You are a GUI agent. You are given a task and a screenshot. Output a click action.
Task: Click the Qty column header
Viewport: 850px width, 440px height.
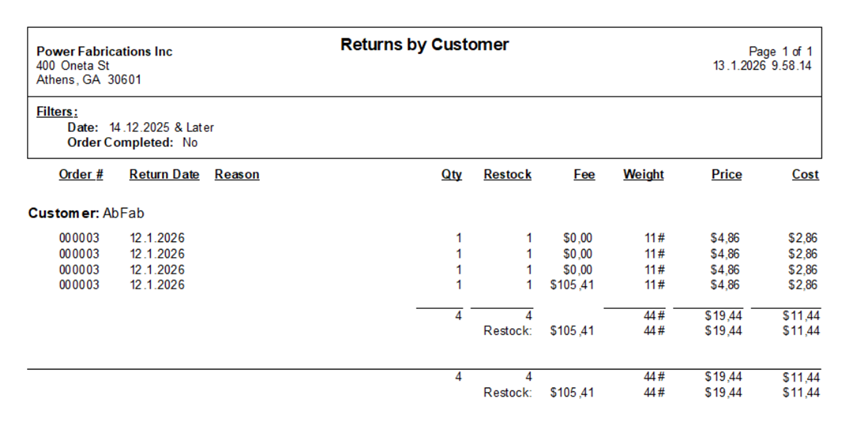(452, 174)
